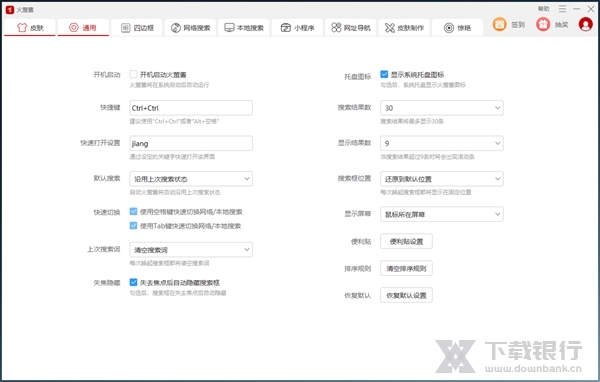Enable 开机启动火萤酱 checkbox

pyautogui.click(x=133, y=74)
